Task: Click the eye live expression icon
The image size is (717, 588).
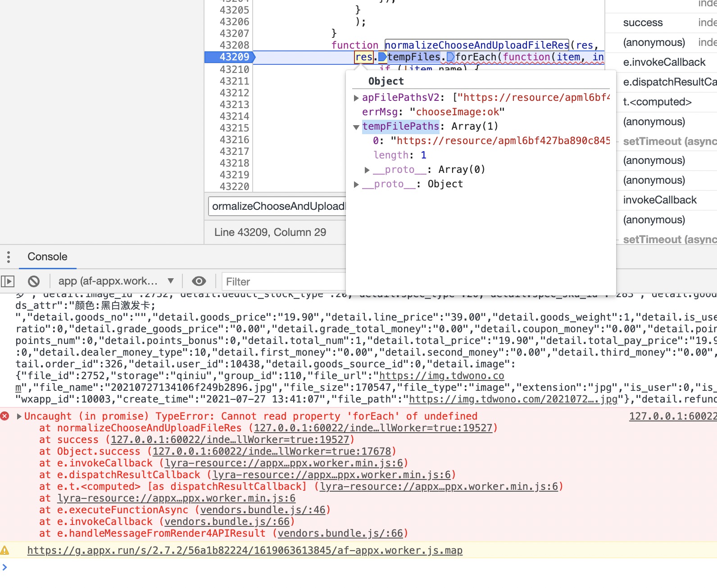Action: pyautogui.click(x=199, y=281)
